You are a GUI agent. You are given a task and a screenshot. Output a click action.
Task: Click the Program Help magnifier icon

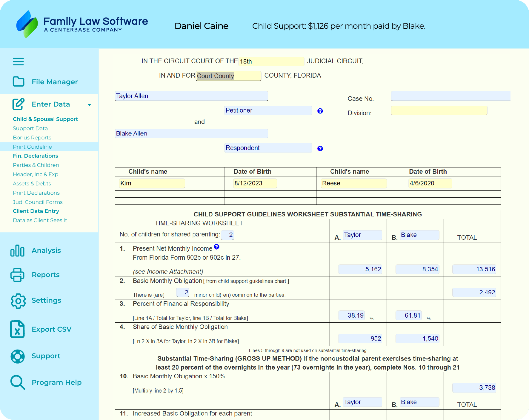tap(18, 382)
